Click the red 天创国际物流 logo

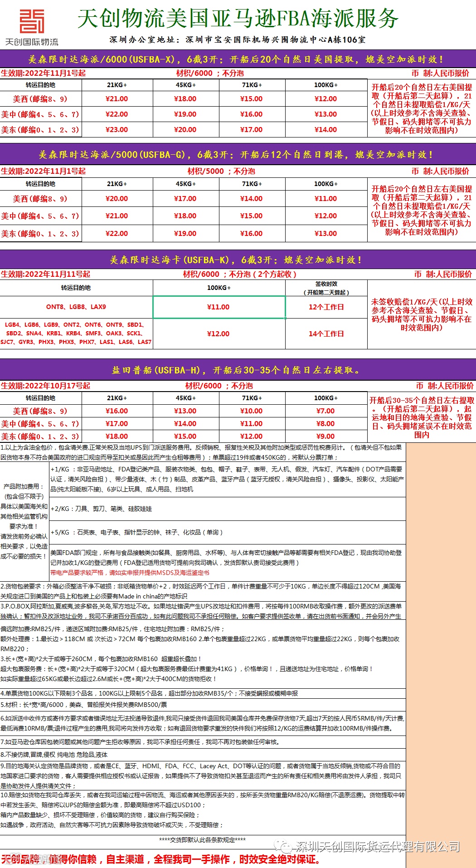click(x=32, y=28)
